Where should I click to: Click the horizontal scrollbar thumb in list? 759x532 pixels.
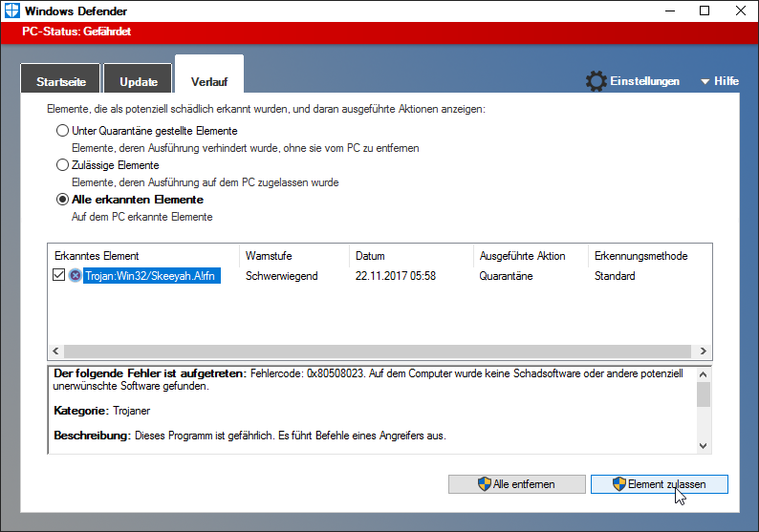tap(377, 351)
